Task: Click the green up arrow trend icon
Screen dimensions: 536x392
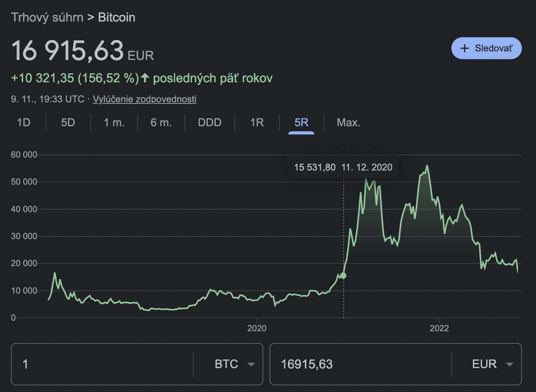Action: click(x=145, y=78)
